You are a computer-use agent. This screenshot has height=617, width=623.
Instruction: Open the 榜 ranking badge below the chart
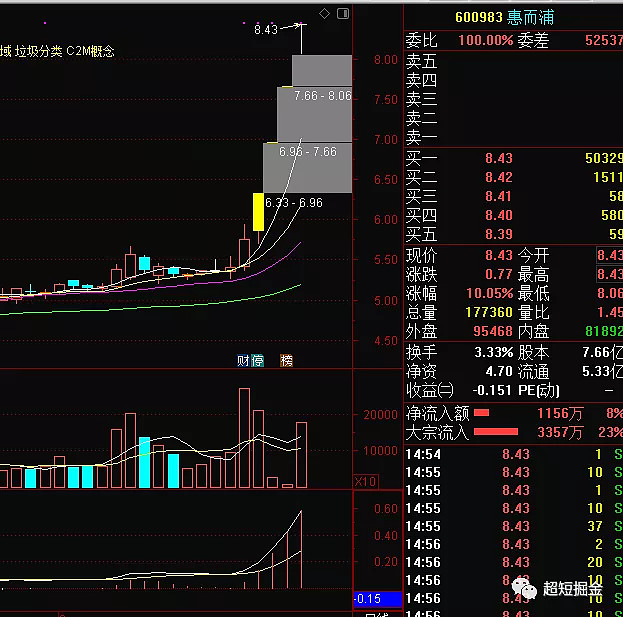[286, 361]
